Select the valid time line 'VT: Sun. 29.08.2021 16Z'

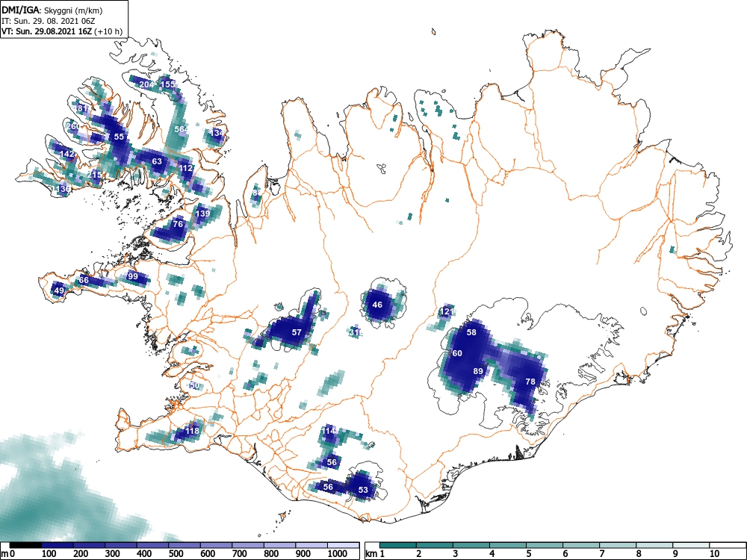click(48, 31)
